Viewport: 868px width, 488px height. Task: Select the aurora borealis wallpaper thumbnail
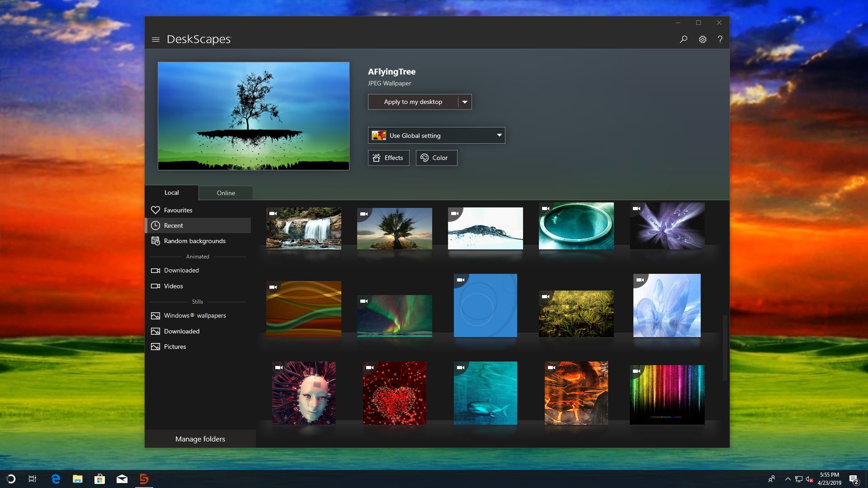(x=394, y=316)
